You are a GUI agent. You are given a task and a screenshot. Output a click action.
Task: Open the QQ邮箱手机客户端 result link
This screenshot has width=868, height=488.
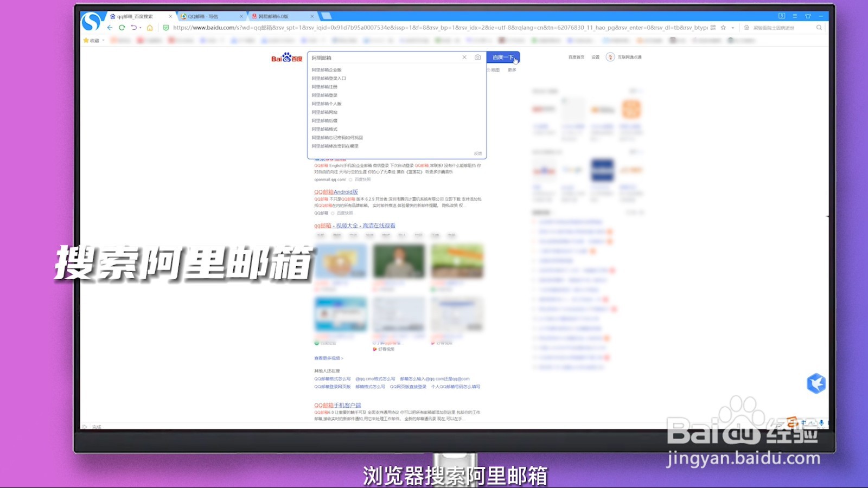click(337, 405)
